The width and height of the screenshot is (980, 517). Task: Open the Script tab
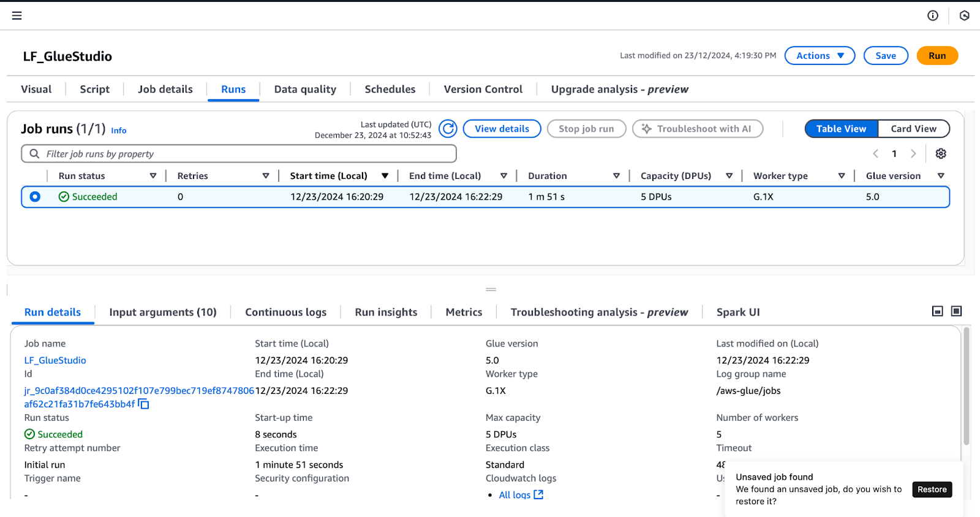coord(94,89)
